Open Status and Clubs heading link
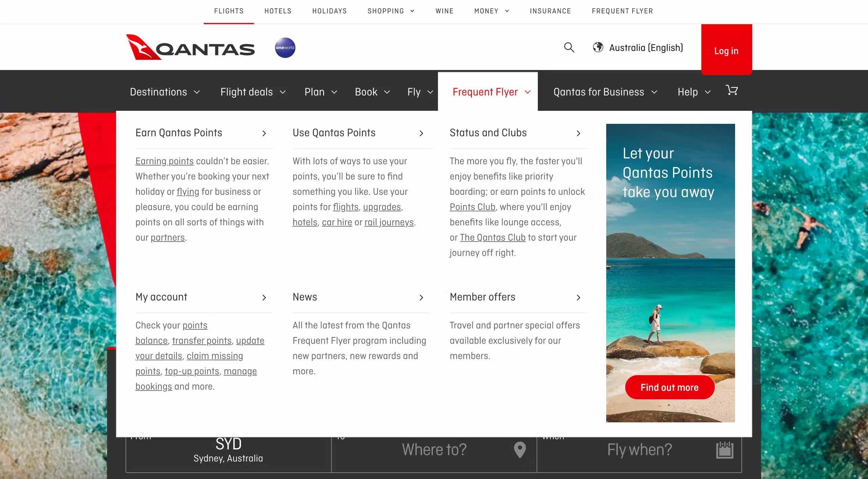The image size is (868, 479). tap(488, 133)
